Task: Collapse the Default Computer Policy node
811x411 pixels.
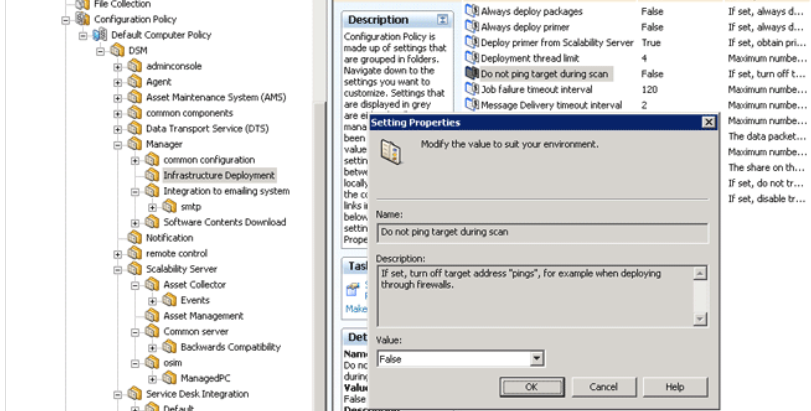Action: [x=83, y=36]
